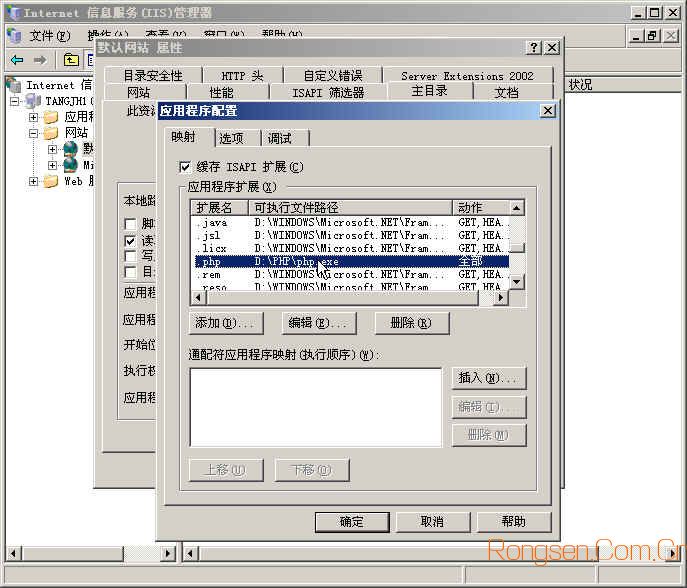The image size is (687, 588).
Task: Expand the Mi... website tree node
Action: [x=52, y=165]
